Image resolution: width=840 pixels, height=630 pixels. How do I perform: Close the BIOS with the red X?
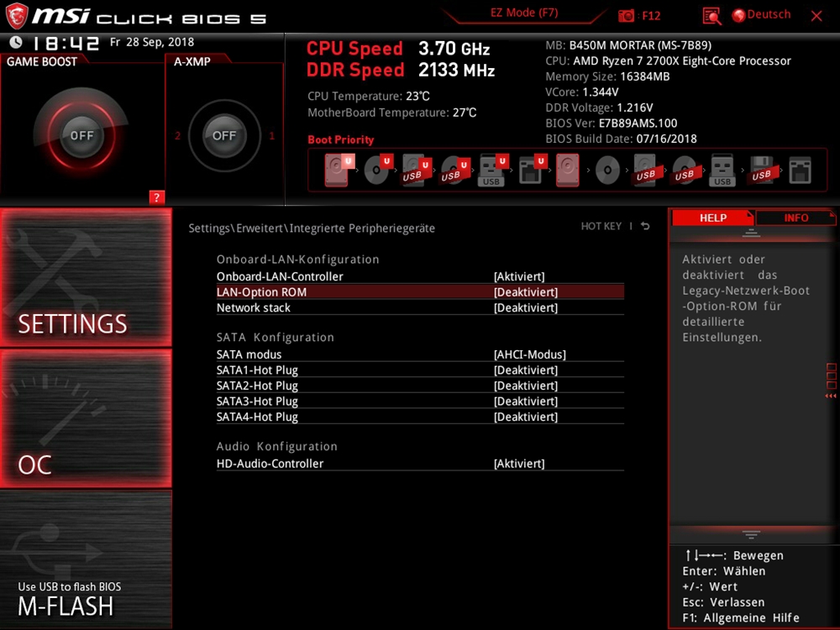click(816, 16)
